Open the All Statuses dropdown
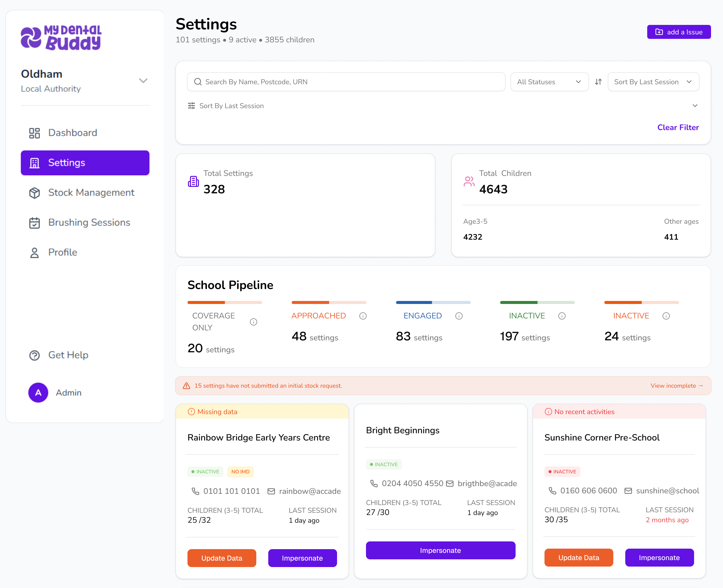Screen dimensions: 723x588 (x=549, y=82)
